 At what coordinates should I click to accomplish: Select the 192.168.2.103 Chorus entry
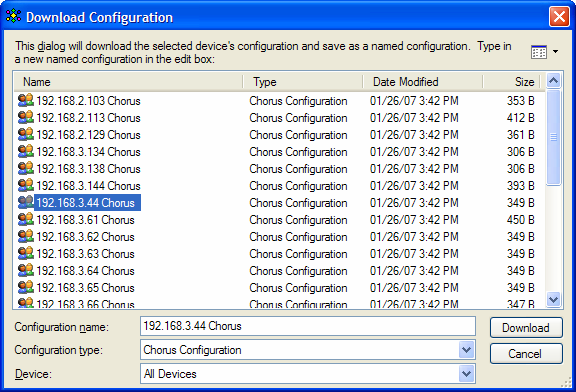pos(88,101)
